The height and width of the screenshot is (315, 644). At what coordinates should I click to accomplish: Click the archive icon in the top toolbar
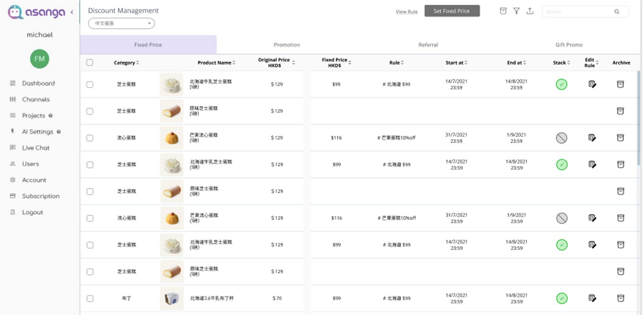503,11
